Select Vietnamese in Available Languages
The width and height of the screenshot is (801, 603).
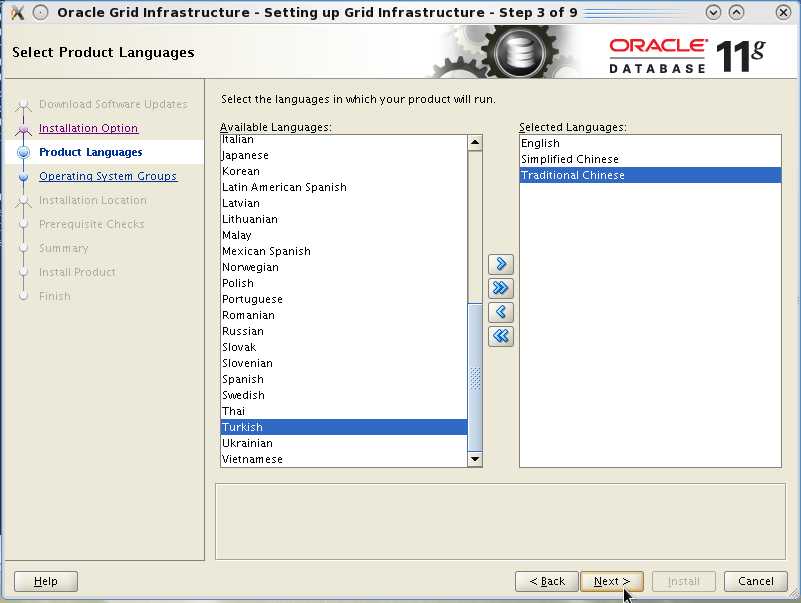(344, 459)
